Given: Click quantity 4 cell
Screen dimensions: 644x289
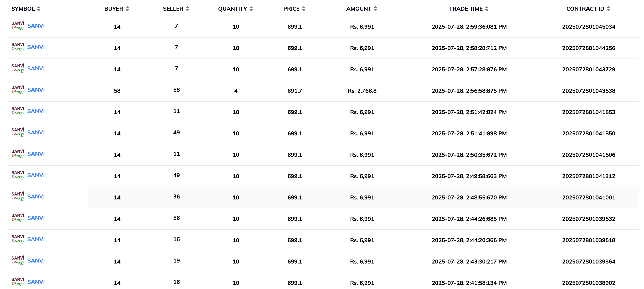Looking at the screenshot, I should coord(236,91).
